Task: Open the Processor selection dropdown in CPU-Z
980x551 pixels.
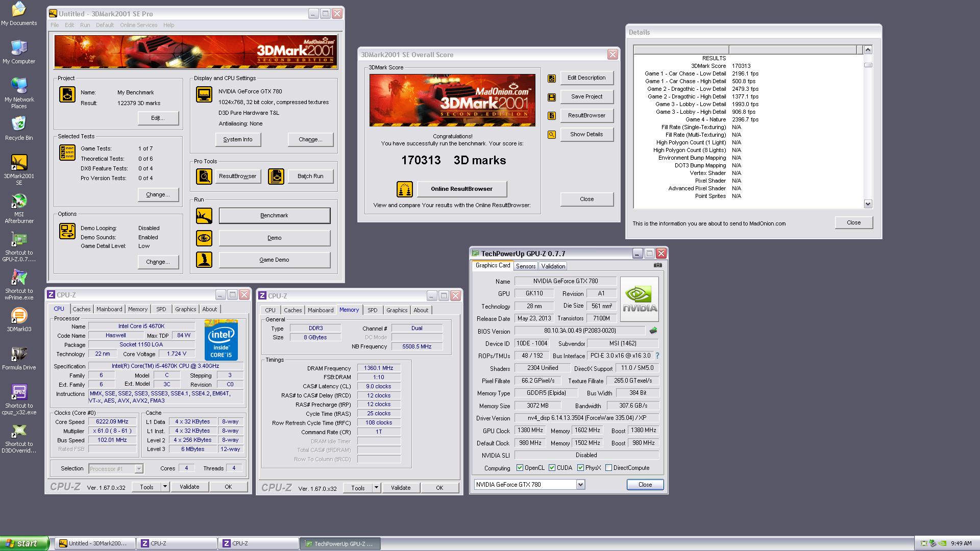Action: tap(139, 469)
